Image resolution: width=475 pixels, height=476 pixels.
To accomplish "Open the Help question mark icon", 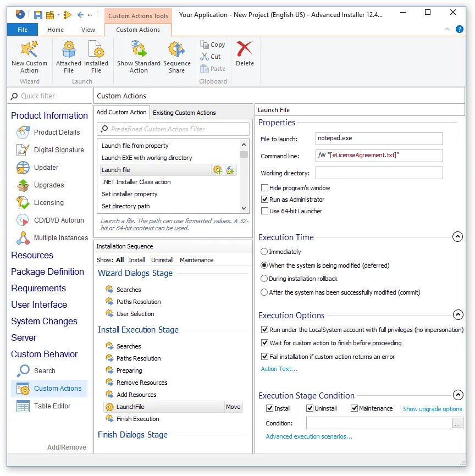I will (459, 29).
